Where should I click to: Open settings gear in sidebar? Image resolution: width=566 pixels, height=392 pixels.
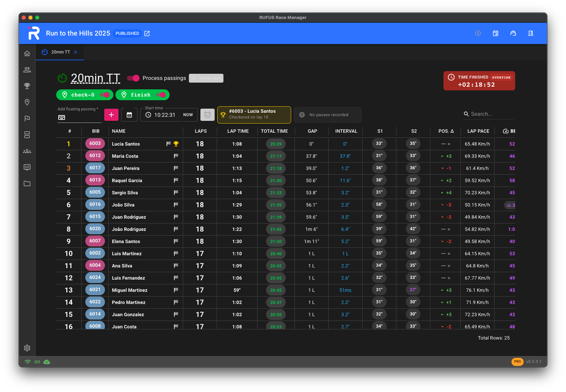pos(27,348)
